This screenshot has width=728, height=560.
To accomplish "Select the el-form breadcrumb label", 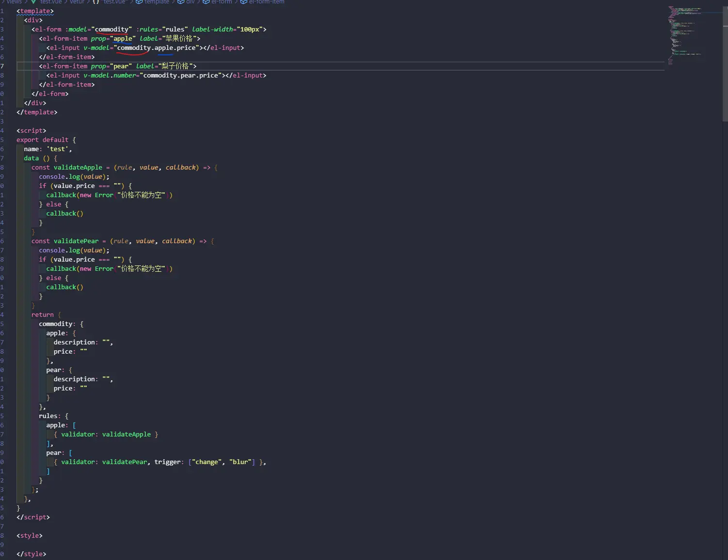I will [x=222, y=2].
